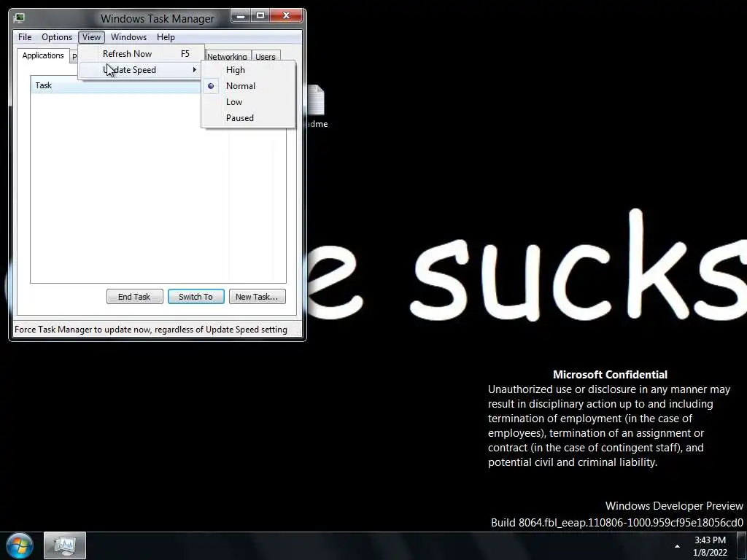747x560 pixels.
Task: Open the Help menu
Action: click(166, 37)
